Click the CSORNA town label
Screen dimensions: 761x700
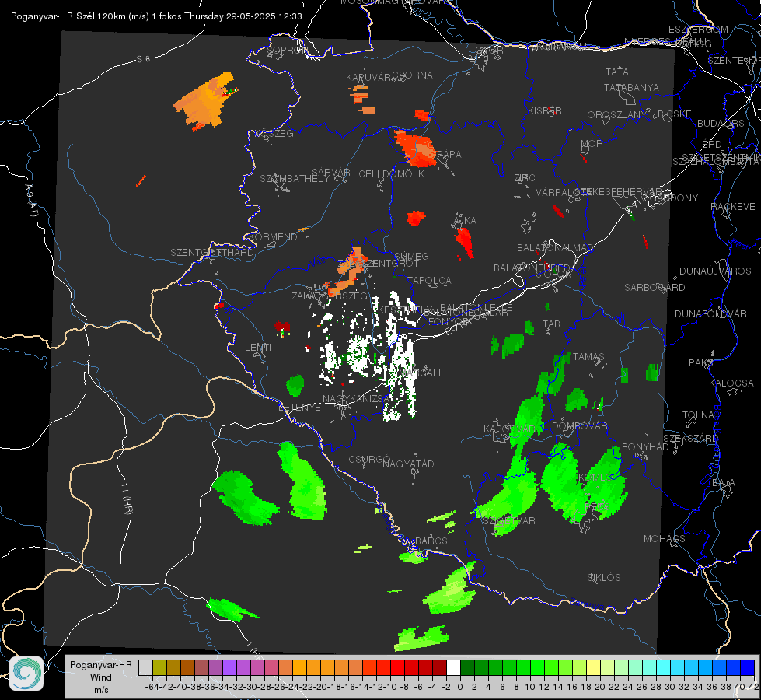412,75
